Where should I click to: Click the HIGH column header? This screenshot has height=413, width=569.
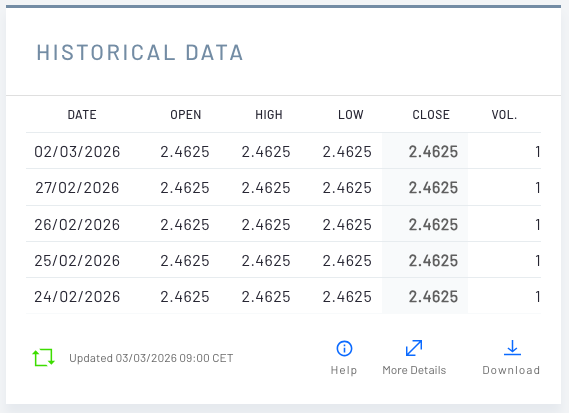[269, 115]
